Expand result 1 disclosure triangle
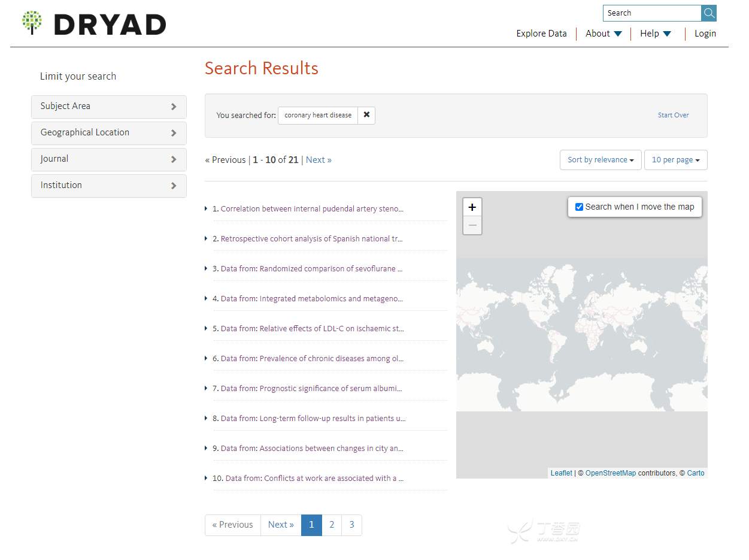 pyautogui.click(x=207, y=209)
